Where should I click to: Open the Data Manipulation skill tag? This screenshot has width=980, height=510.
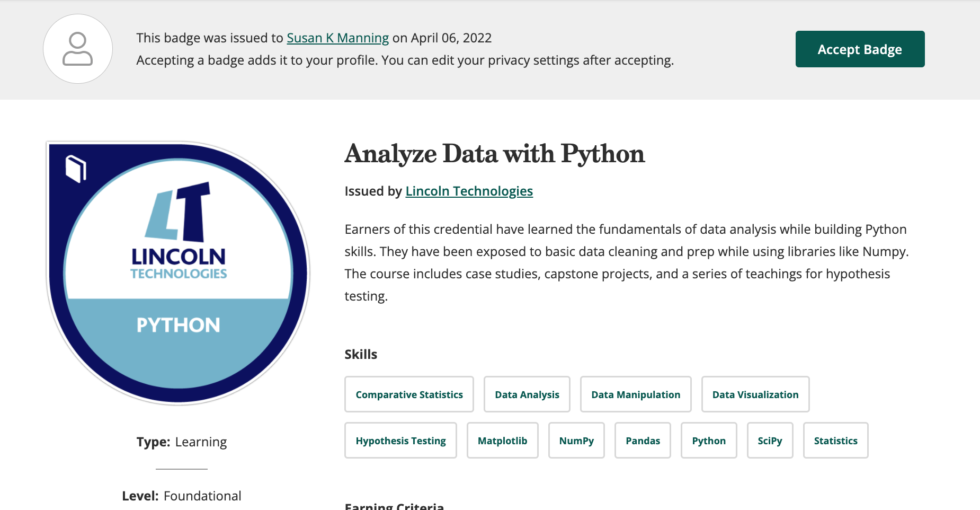coord(636,394)
